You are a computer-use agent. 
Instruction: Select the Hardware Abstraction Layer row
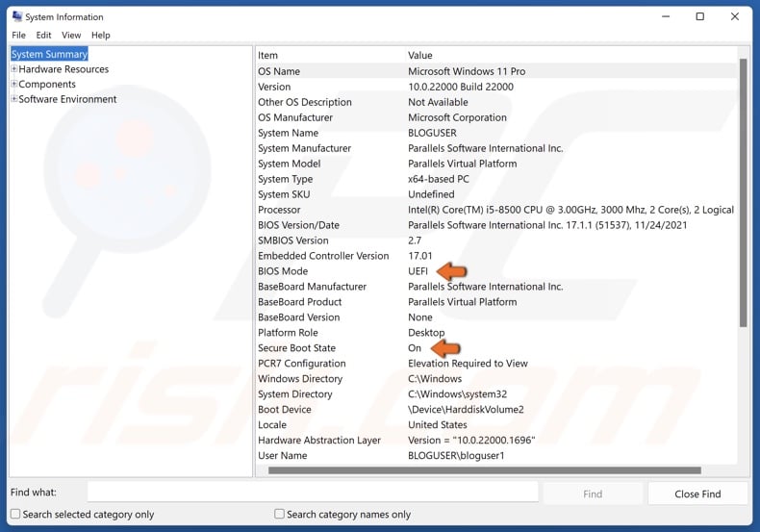pyautogui.click(x=496, y=440)
